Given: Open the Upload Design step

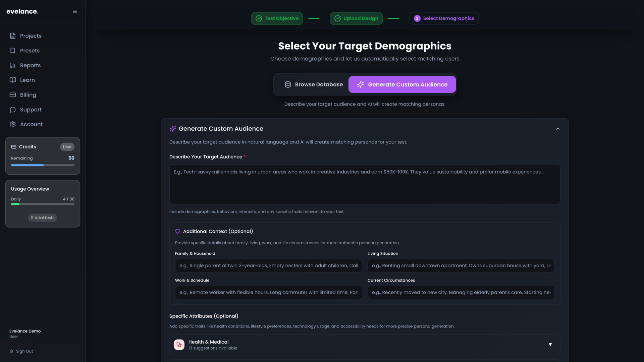Looking at the screenshot, I should tap(356, 18).
